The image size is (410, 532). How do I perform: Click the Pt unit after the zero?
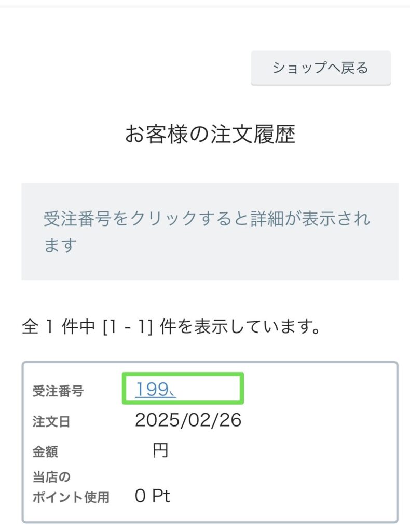click(161, 496)
